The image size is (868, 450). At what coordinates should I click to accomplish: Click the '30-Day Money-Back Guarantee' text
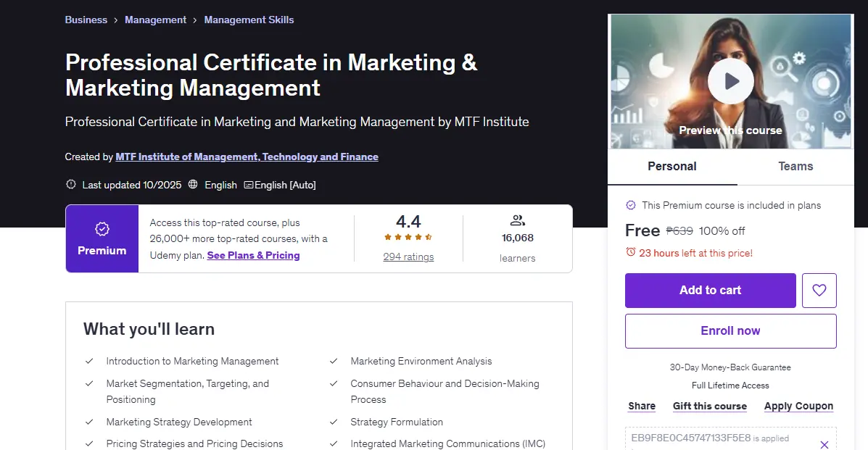point(730,367)
